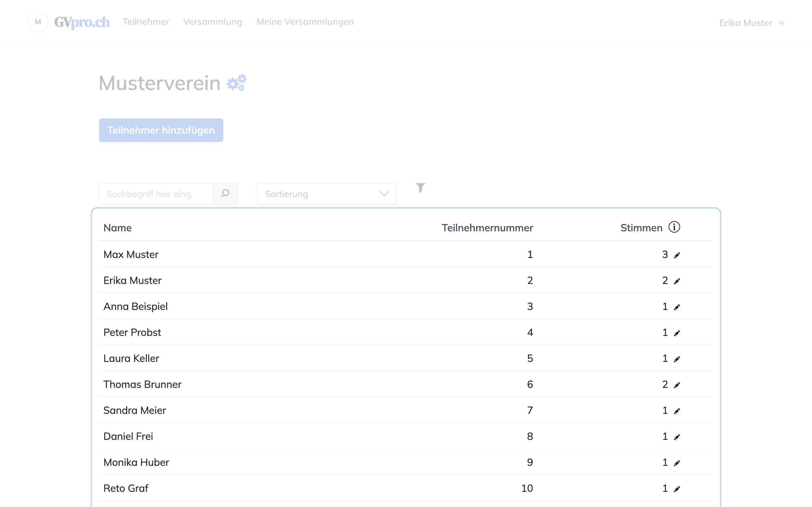Open Musterverein settings gear icon
Image resolution: width=812 pixels, height=507 pixels.
[236, 83]
